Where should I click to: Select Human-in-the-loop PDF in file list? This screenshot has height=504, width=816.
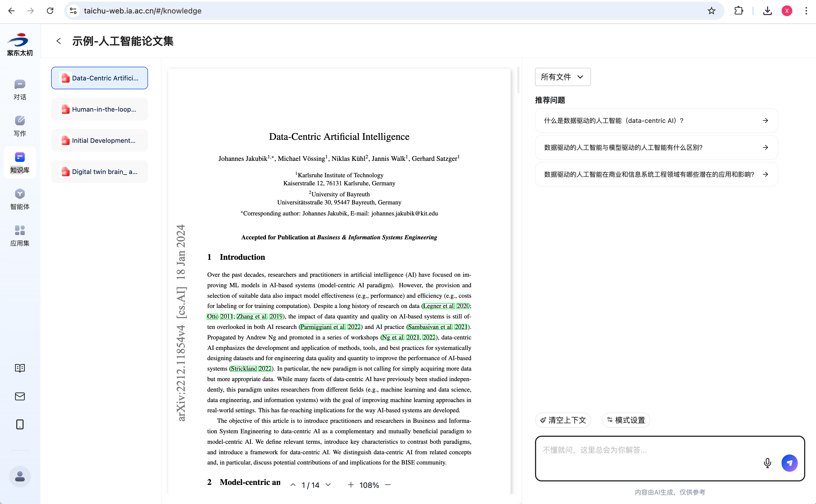(x=99, y=109)
